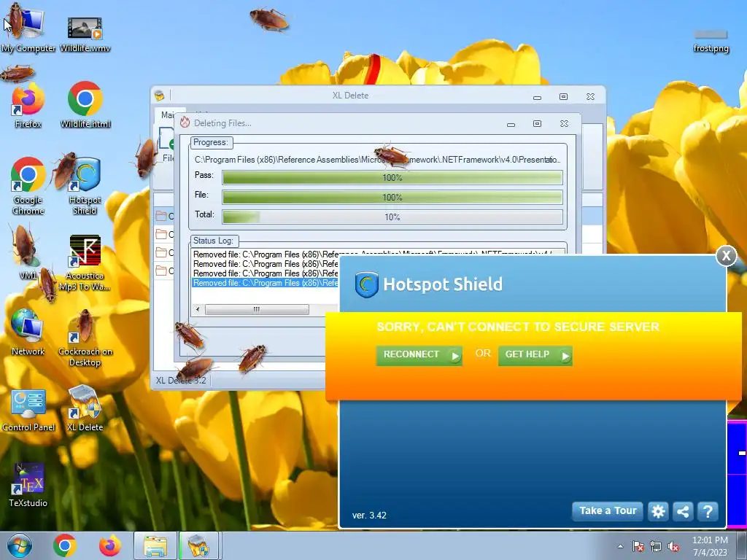The width and height of the screenshot is (747, 560).
Task: Click status log horizontal scrollbar thumb
Action: click(x=257, y=309)
